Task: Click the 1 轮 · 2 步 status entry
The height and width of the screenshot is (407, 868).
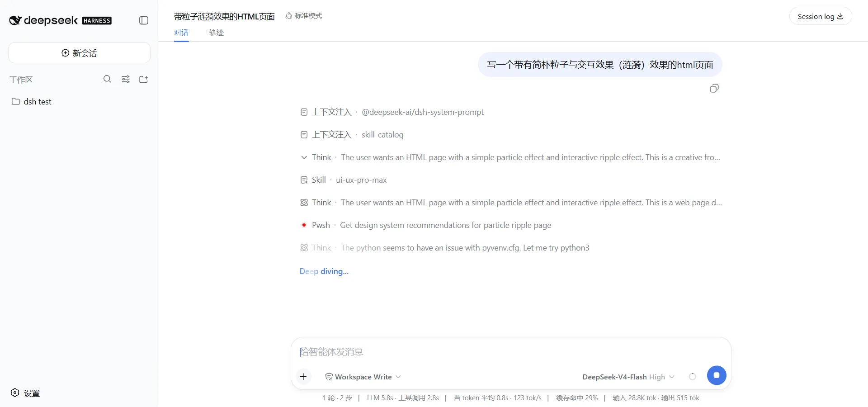Action: [x=337, y=398]
